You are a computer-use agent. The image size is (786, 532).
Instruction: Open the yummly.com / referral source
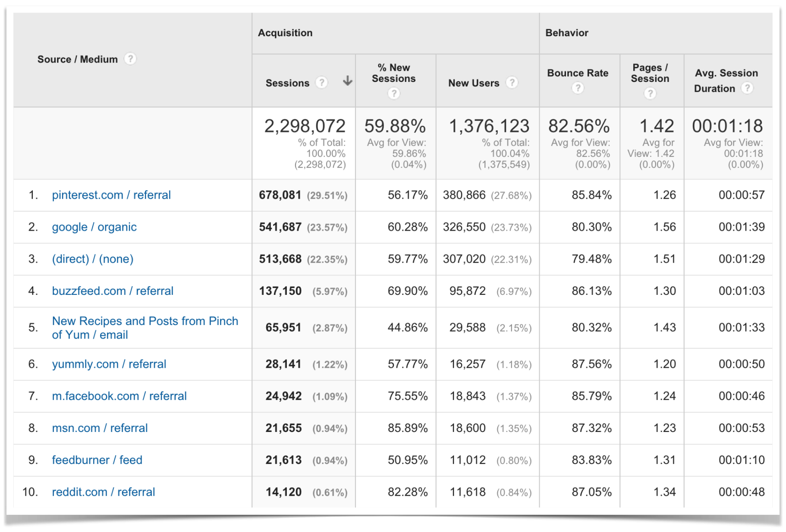tap(109, 364)
